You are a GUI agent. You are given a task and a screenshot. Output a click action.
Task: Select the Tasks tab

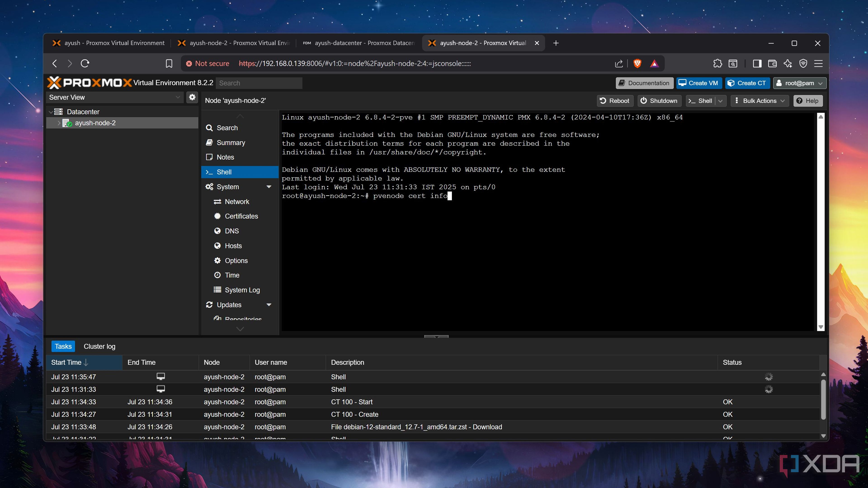click(63, 347)
